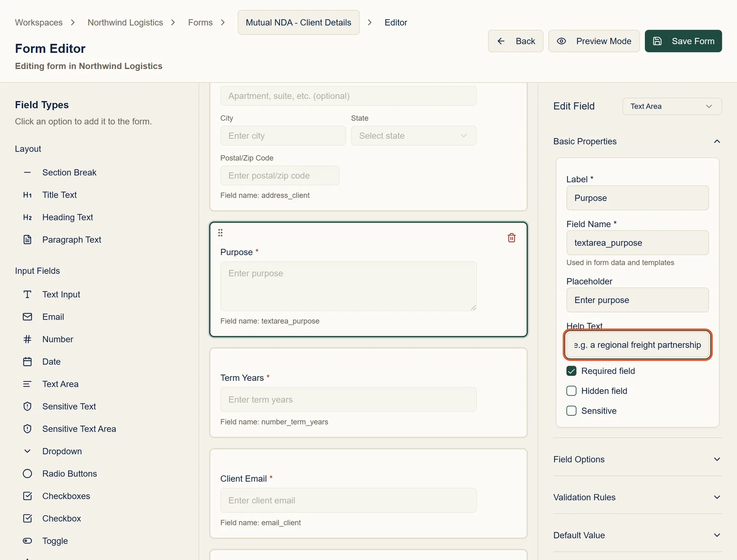The height and width of the screenshot is (560, 737).
Task: Add a Dropdown field type
Action: (x=62, y=451)
